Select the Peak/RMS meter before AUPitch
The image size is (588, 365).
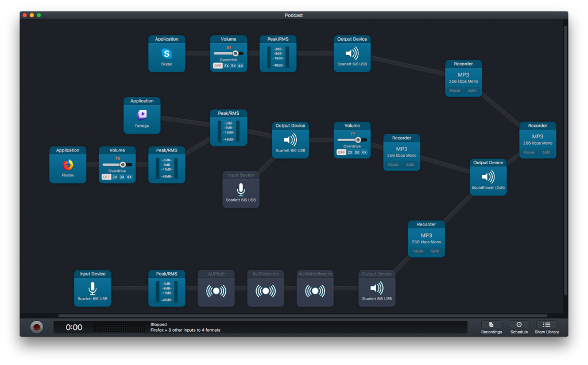pos(167,289)
